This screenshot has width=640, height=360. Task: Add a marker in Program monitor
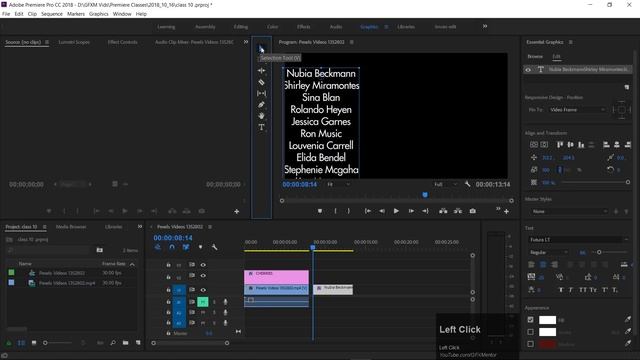[320, 211]
